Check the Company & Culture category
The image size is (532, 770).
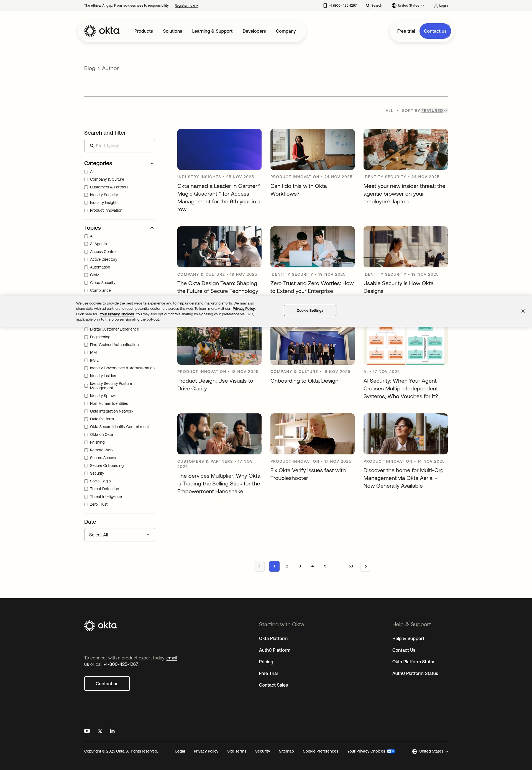pyautogui.click(x=86, y=179)
